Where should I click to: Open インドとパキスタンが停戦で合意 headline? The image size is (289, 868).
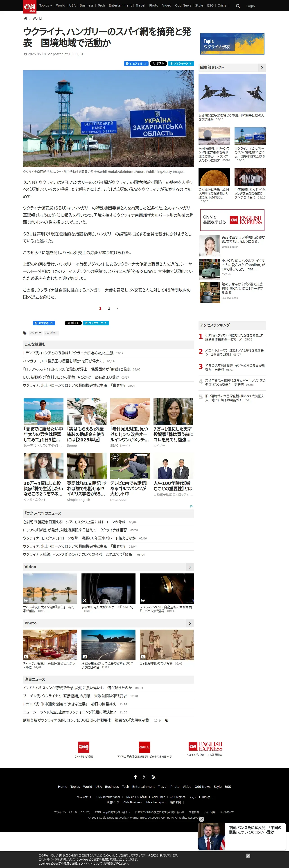[x=77, y=688]
